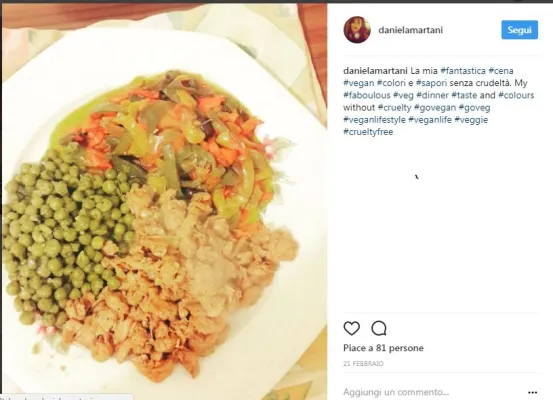Open the three-dots more options menu

point(533,393)
